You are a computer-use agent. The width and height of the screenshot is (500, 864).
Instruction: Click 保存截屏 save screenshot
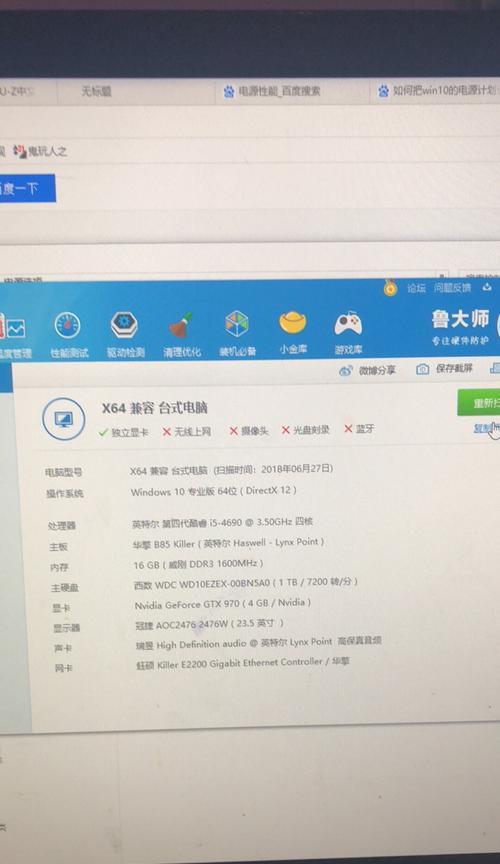pos(454,368)
